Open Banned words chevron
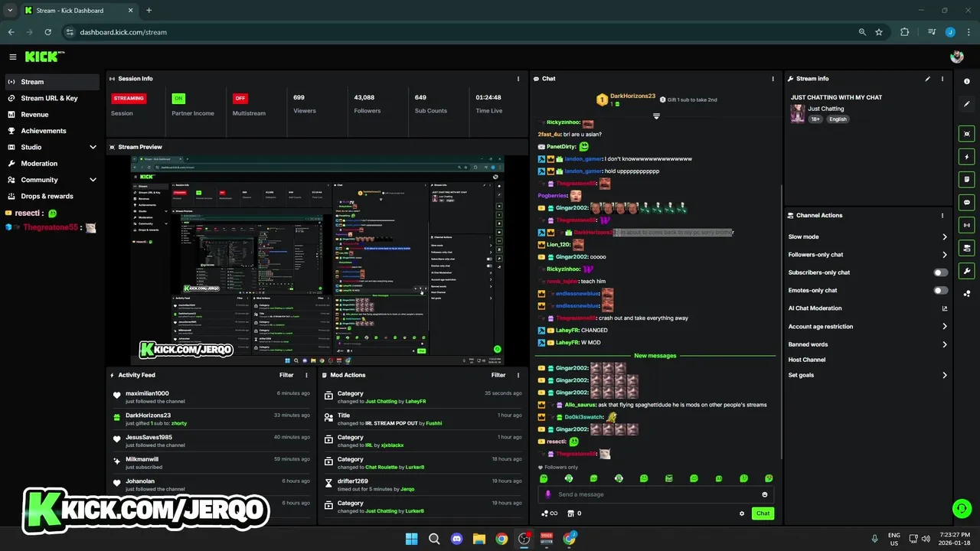980x551 pixels. tap(945, 344)
